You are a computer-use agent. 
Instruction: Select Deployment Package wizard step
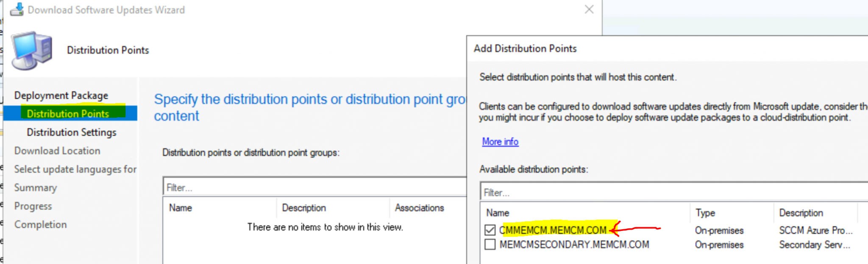[x=61, y=95]
